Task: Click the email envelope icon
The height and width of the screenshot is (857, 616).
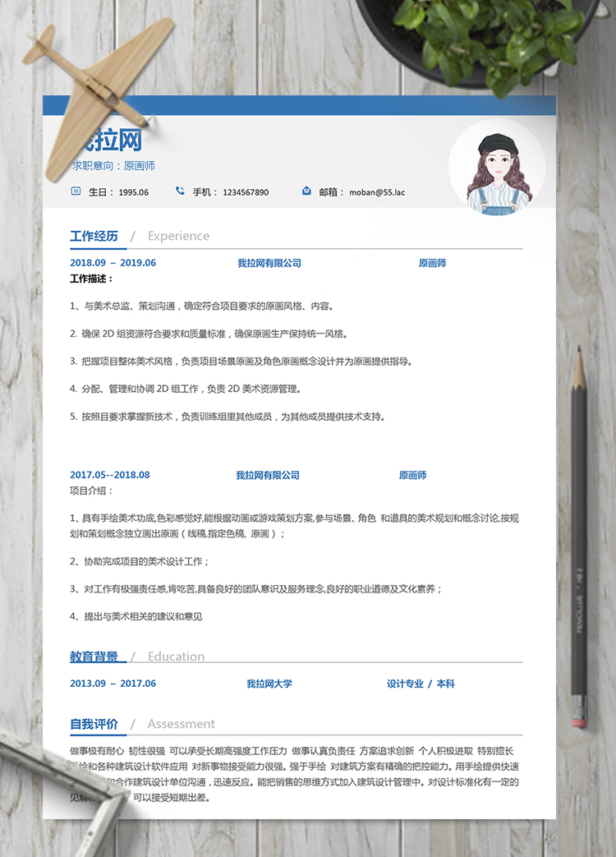Action: 306,191
